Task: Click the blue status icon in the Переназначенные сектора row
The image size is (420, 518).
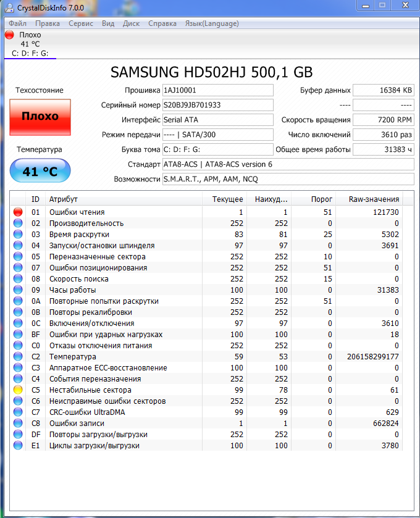Action: click(18, 257)
